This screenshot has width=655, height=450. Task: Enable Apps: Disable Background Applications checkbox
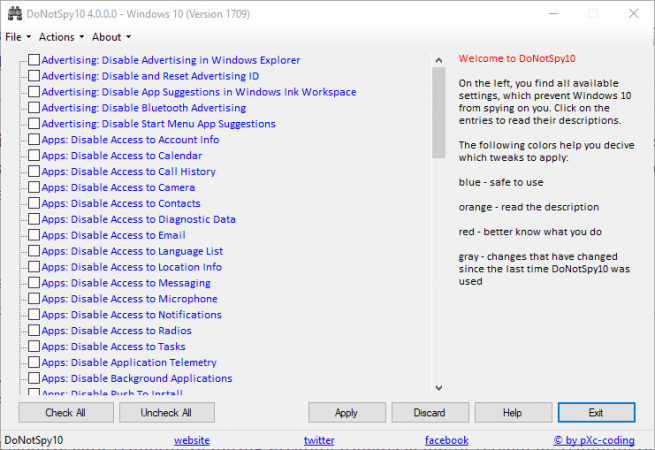[34, 378]
